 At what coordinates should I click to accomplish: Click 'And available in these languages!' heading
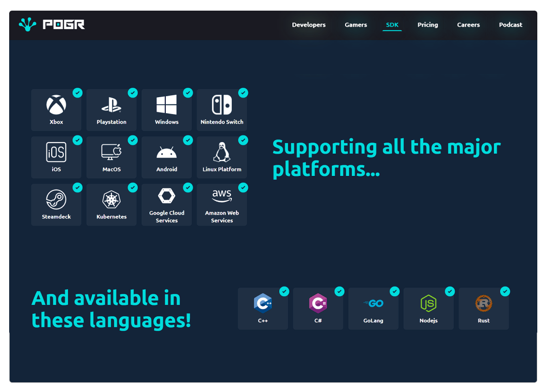(111, 309)
